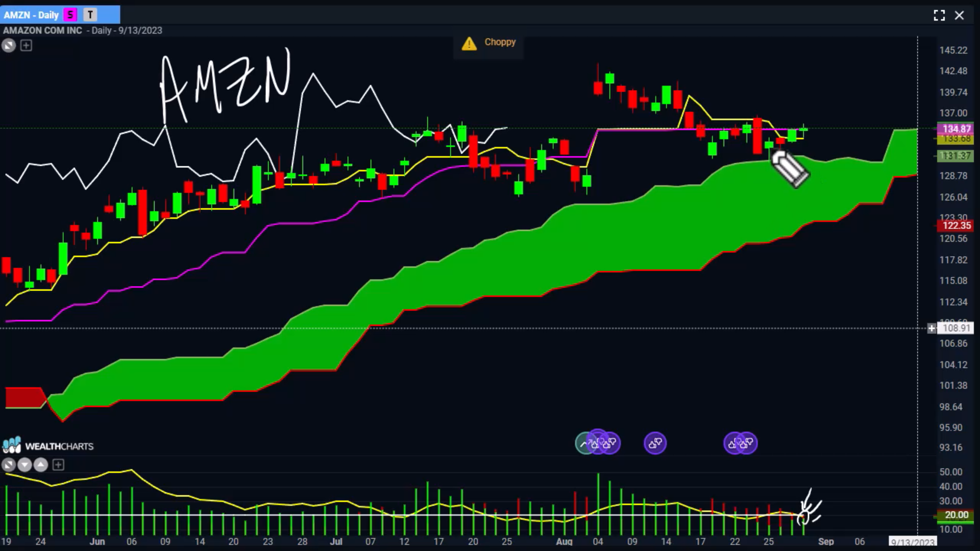Click the 131.37 green price label
Screen dimensions: 980x551
pyautogui.click(x=955, y=156)
